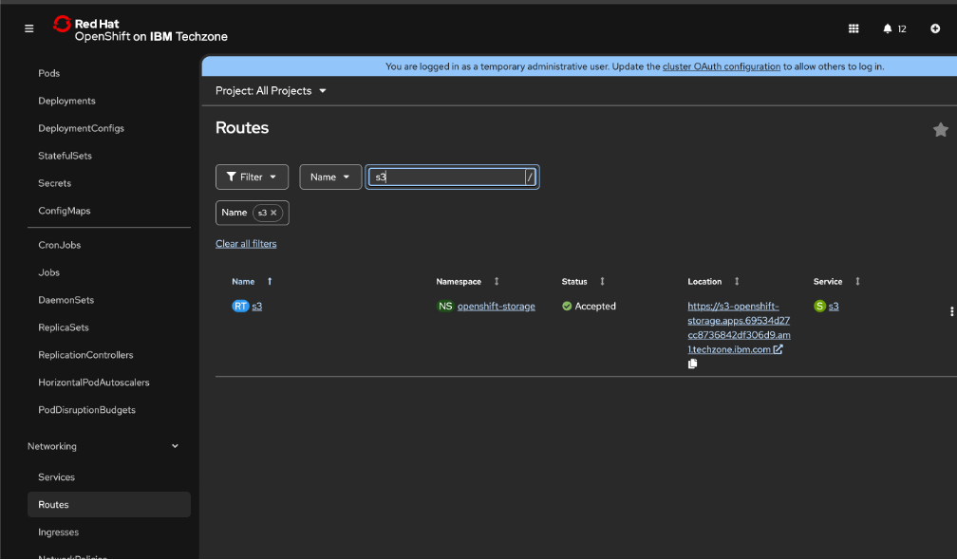Open the Project: All Projects dropdown
Image resolution: width=957 pixels, height=560 pixels.
pyautogui.click(x=272, y=91)
